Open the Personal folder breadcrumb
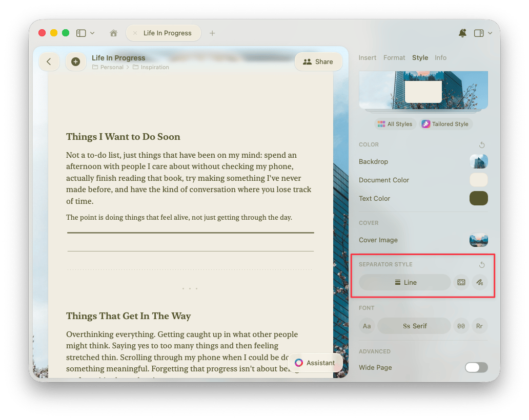The width and height of the screenshot is (529, 420). [108, 67]
